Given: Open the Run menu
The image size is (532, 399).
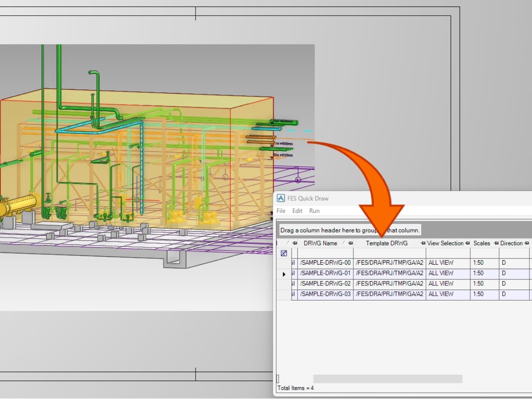Looking at the screenshot, I should click(x=314, y=211).
